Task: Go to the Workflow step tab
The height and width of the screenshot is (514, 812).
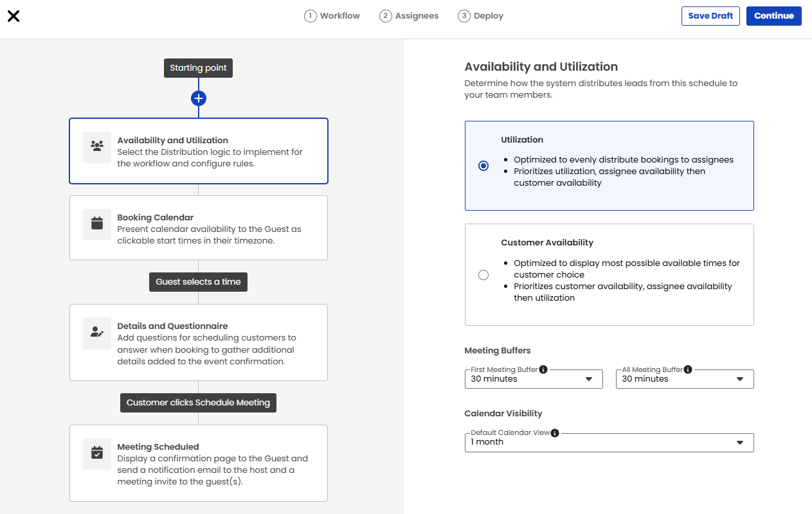Action: [x=332, y=16]
